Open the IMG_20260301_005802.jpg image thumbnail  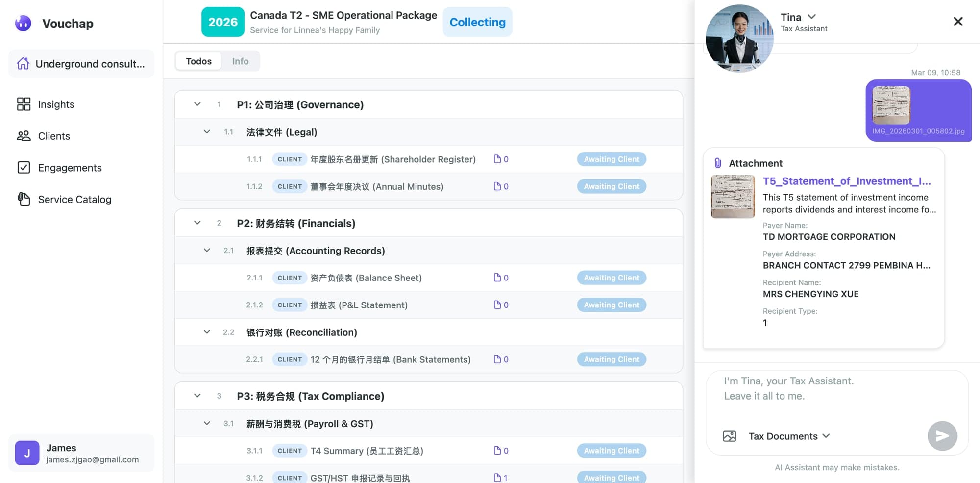(x=891, y=105)
